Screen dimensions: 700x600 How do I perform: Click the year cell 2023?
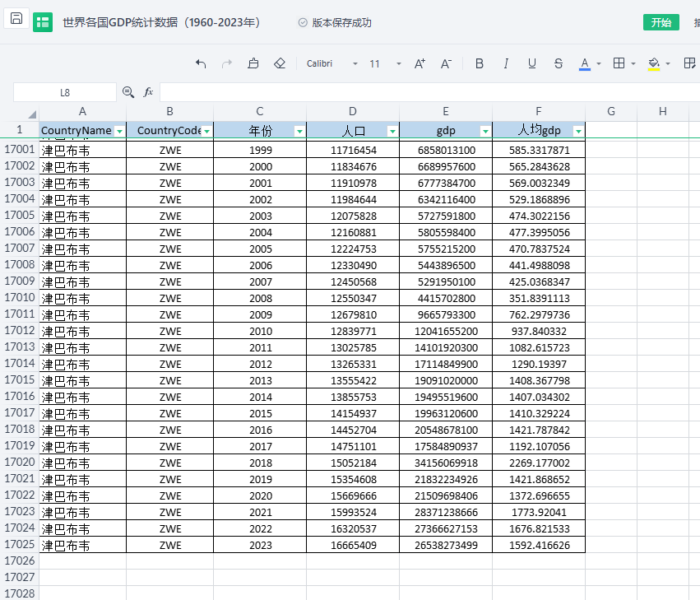[x=260, y=545]
